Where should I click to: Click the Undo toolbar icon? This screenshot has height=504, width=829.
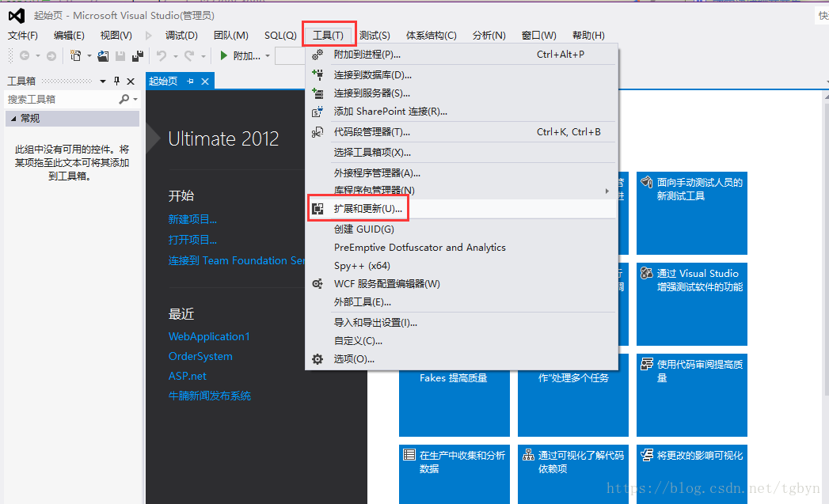click(162, 55)
